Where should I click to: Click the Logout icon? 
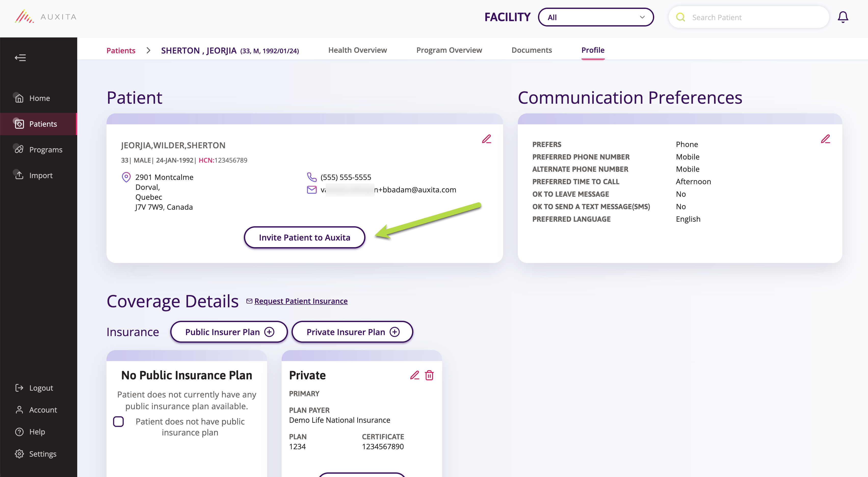coord(19,388)
